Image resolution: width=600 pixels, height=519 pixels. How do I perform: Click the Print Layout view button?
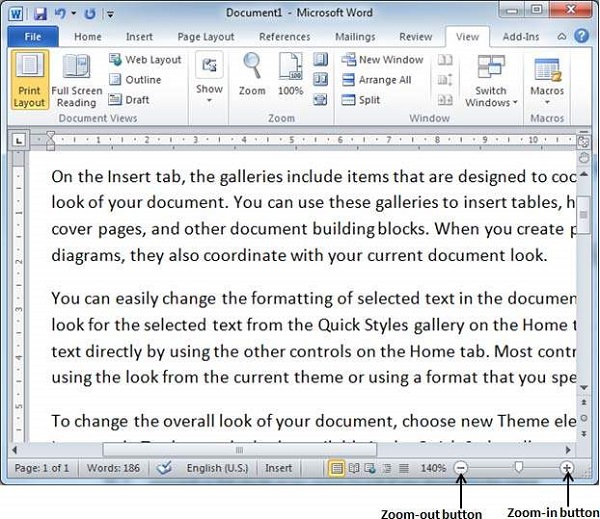pos(30,81)
